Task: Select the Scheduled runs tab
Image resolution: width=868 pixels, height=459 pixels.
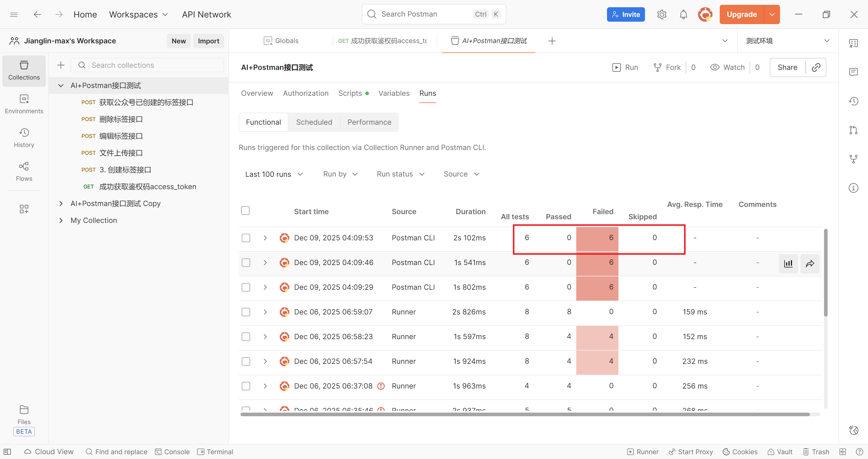Action: pos(314,122)
